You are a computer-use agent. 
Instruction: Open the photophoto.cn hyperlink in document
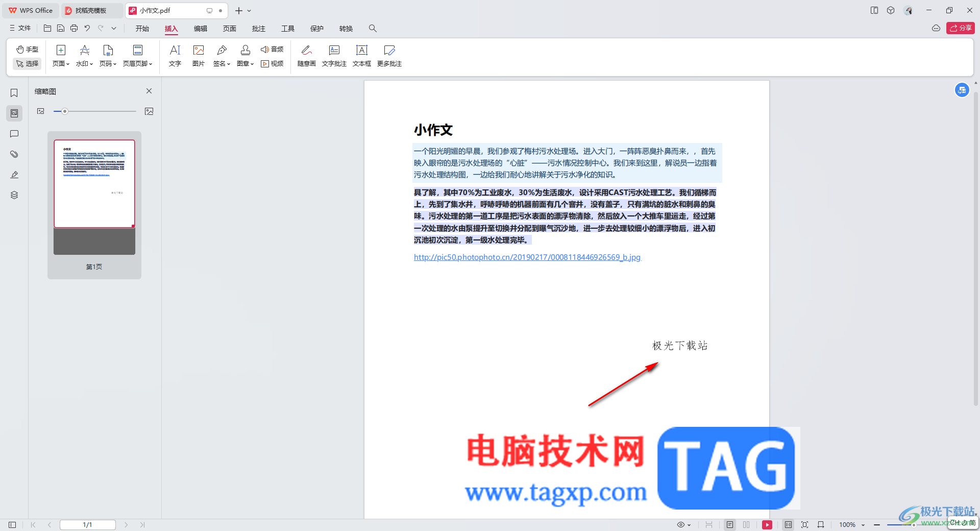tap(527, 257)
